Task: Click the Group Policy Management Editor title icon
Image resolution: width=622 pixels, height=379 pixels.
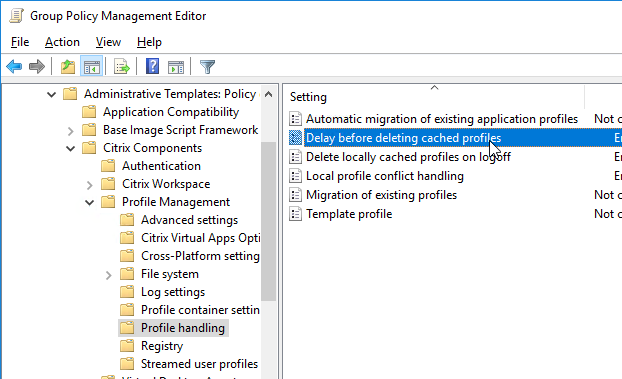Action: tap(16, 16)
